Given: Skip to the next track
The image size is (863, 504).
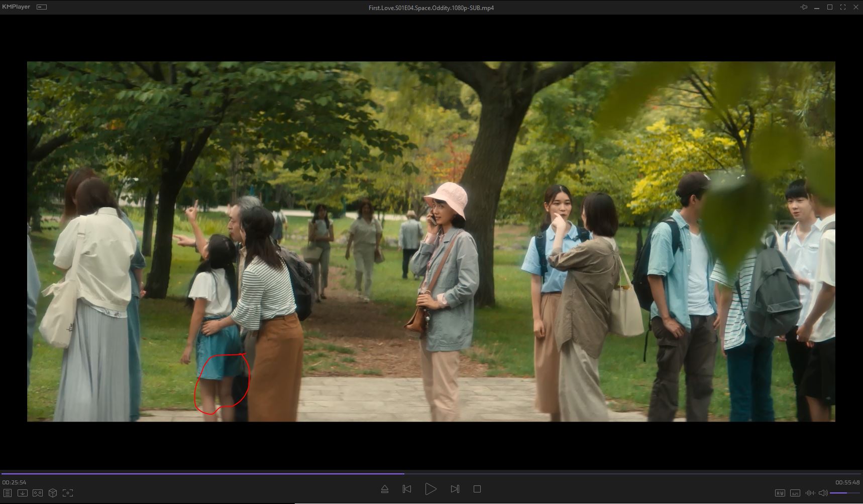Looking at the screenshot, I should click(455, 489).
